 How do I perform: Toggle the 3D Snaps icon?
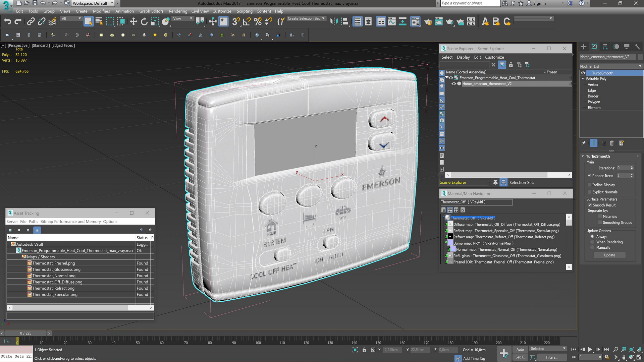236,22
